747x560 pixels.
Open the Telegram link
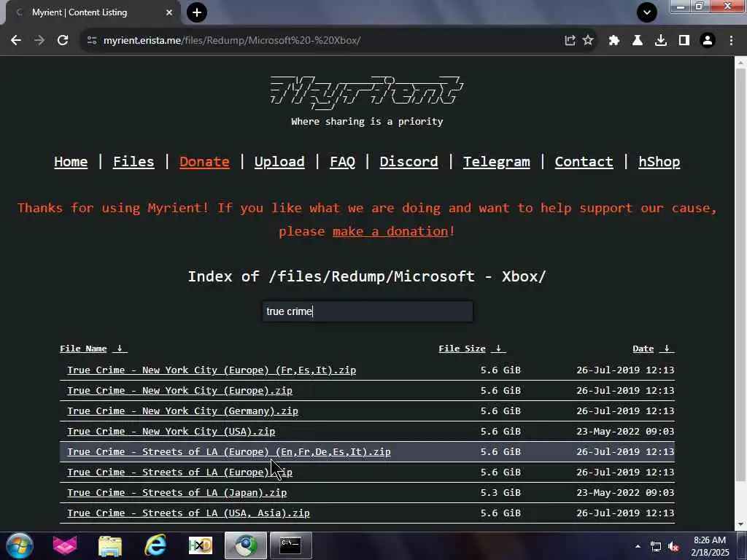coord(496,162)
